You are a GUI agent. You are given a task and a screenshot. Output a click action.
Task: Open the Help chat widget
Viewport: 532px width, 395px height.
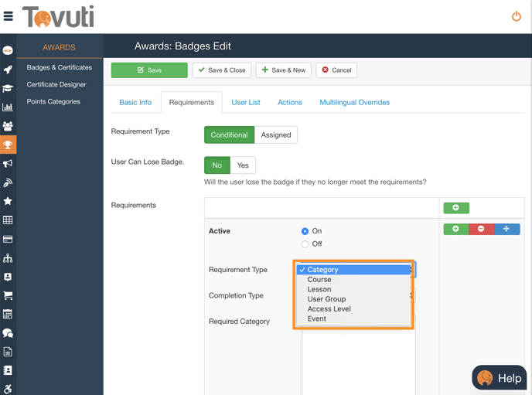pyautogui.click(x=500, y=378)
